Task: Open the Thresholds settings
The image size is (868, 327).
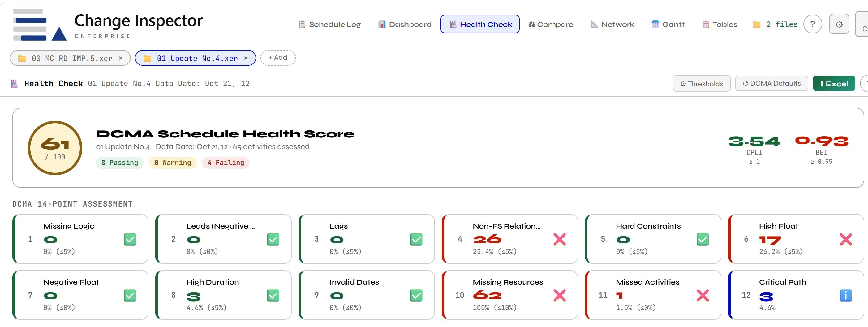Action: click(x=702, y=84)
